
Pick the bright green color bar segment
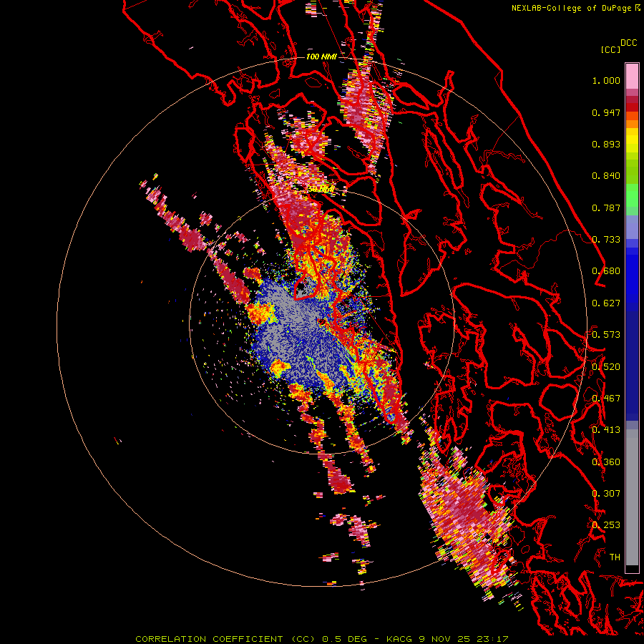[x=632, y=195]
